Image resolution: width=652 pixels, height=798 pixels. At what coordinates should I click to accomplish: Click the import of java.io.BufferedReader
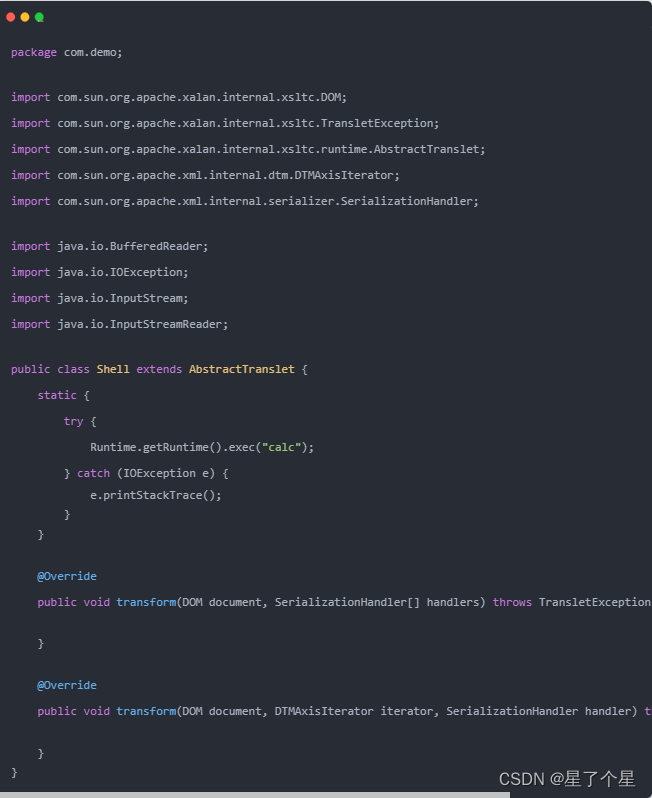point(109,246)
